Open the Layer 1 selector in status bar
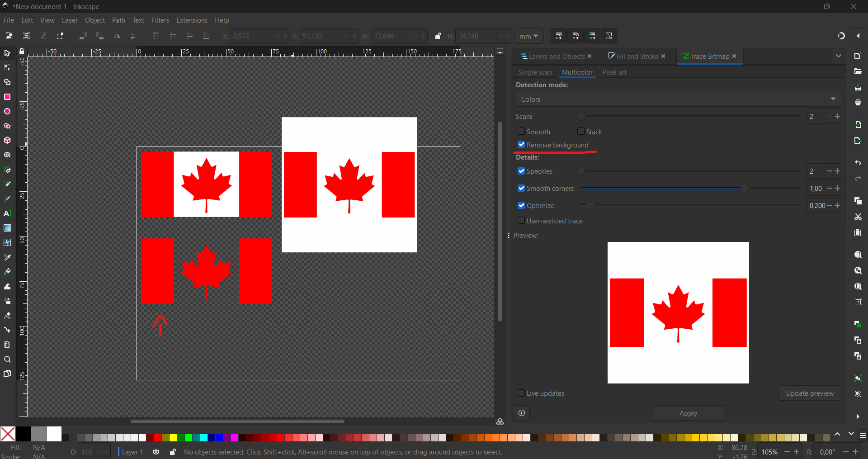This screenshot has width=868, height=459. pyautogui.click(x=132, y=452)
